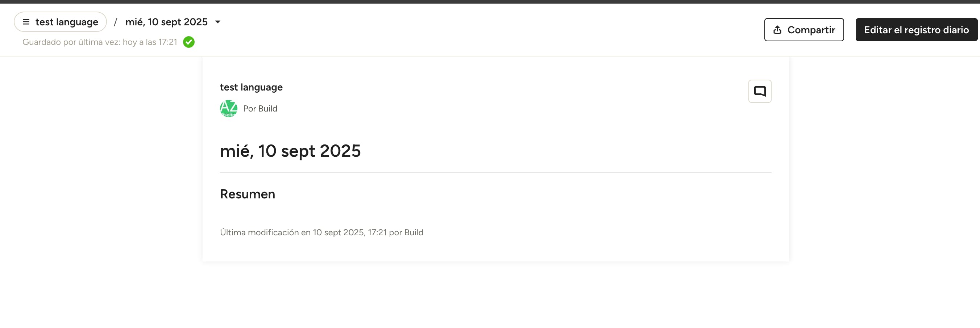The height and width of the screenshot is (328, 980).
Task: Open the test language breadcrumb label
Action: pyautogui.click(x=67, y=22)
